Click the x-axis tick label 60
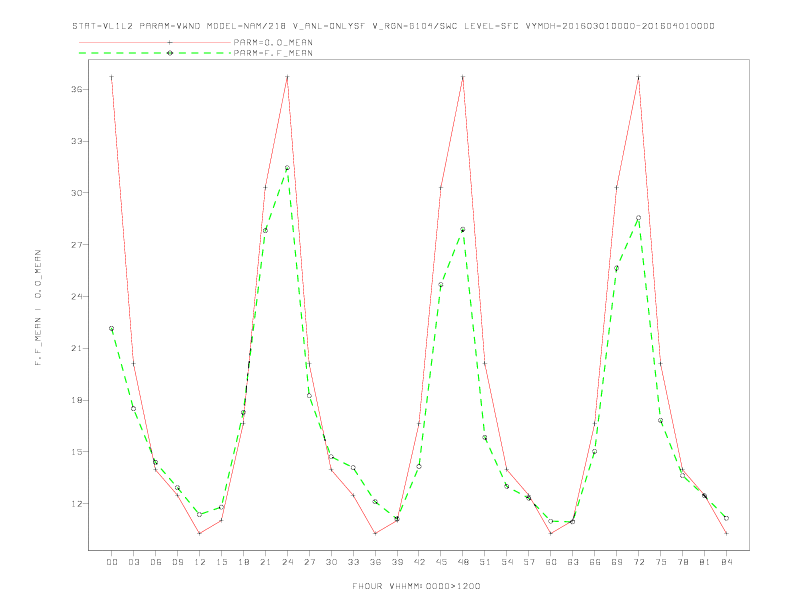The width and height of the screenshot is (792, 612). click(x=551, y=562)
